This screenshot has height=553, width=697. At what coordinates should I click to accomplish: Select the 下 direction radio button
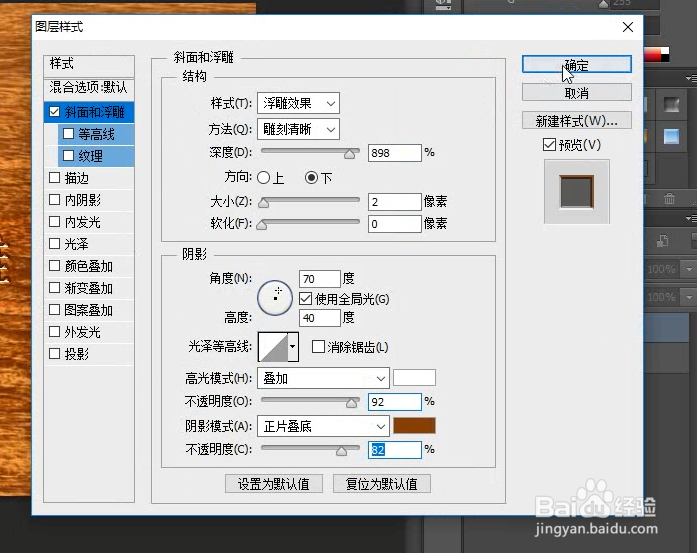[311, 178]
